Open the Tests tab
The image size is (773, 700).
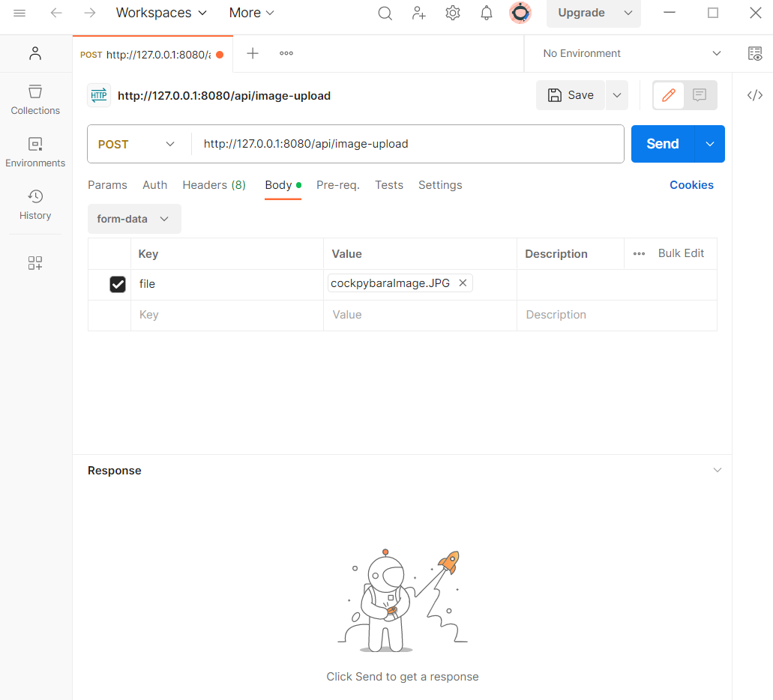point(389,185)
